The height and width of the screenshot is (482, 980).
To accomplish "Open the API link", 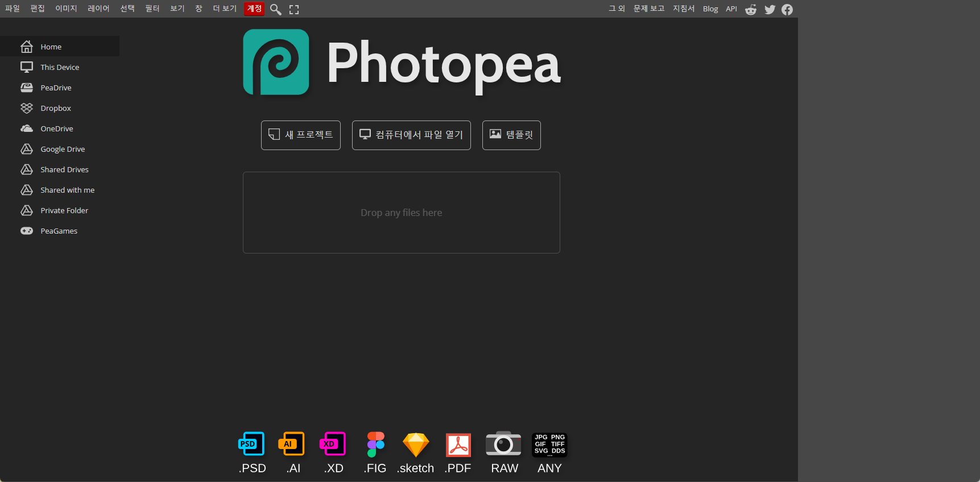I will tap(731, 9).
